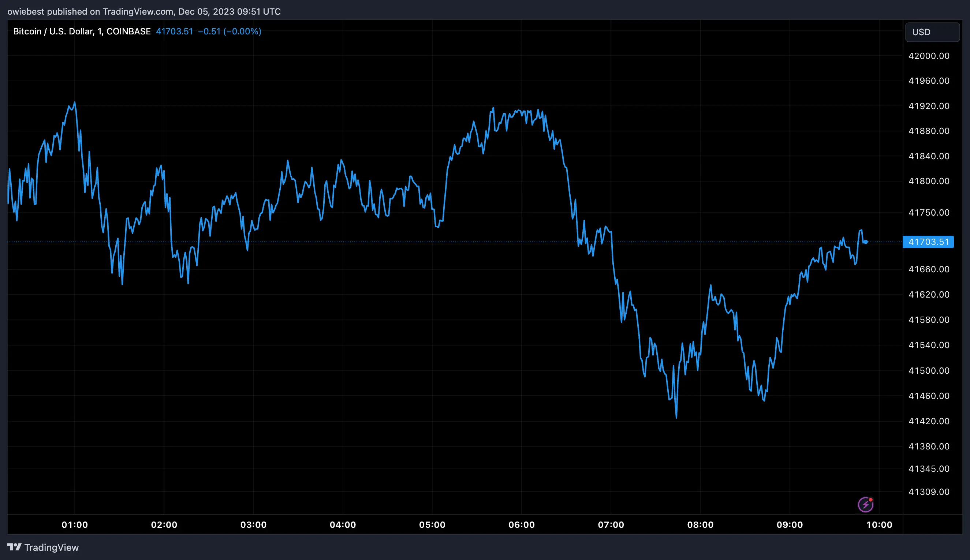
Task: Open the USD dropdown in the corner
Action: click(932, 32)
